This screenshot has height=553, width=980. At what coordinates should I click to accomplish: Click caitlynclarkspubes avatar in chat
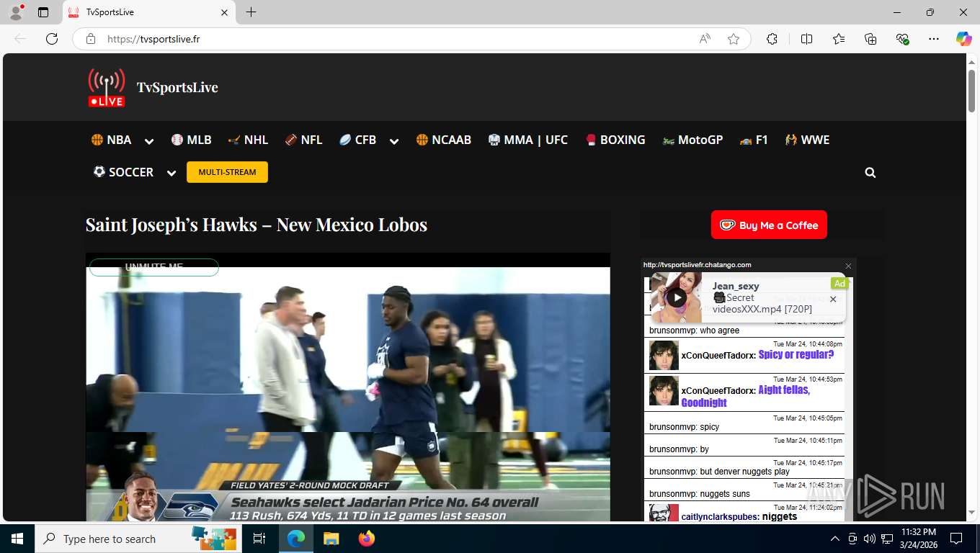[x=664, y=513]
